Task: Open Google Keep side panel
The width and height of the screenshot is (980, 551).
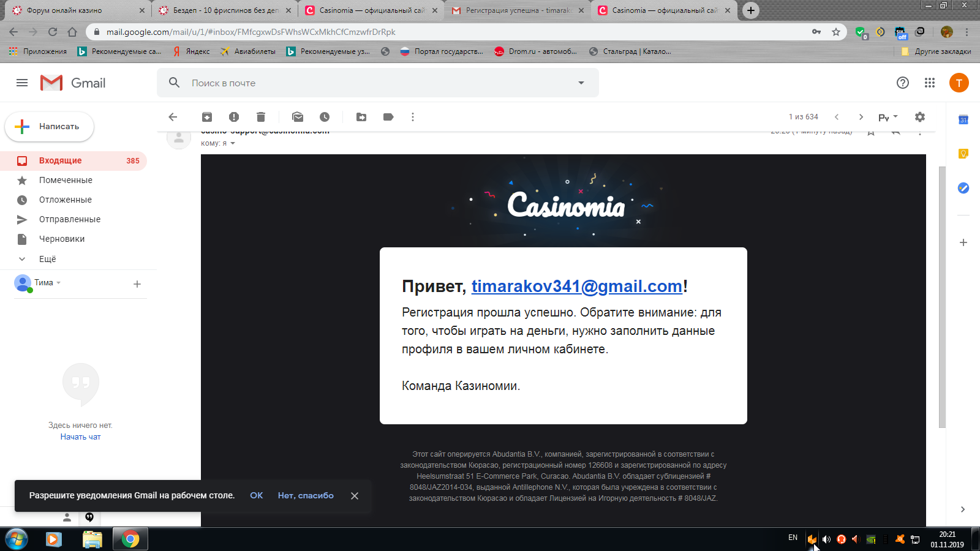Action: pos(963,154)
